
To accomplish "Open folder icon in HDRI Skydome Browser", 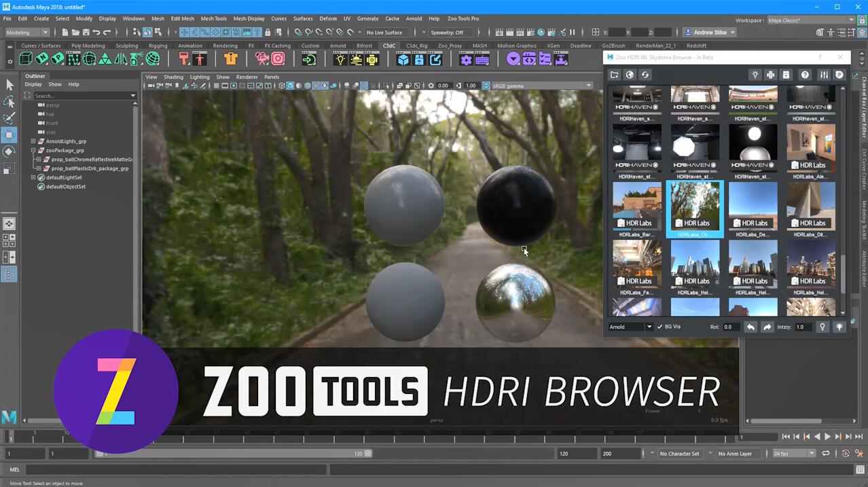I will [614, 75].
